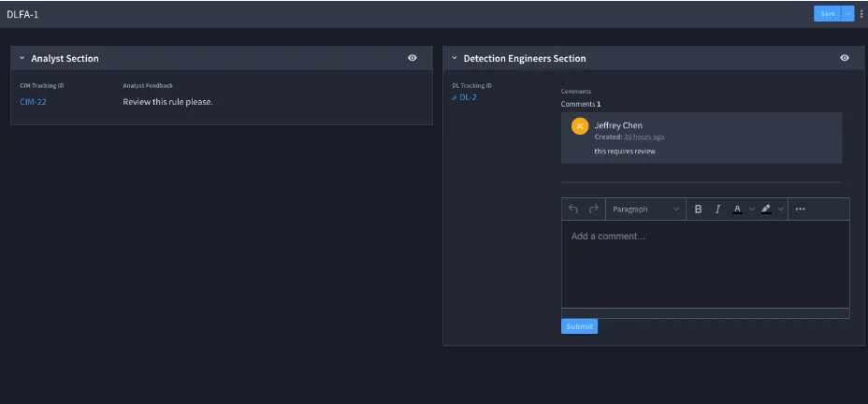Open highlight color dropdown arrow
Image resolution: width=868 pixels, height=404 pixels.
780,209
